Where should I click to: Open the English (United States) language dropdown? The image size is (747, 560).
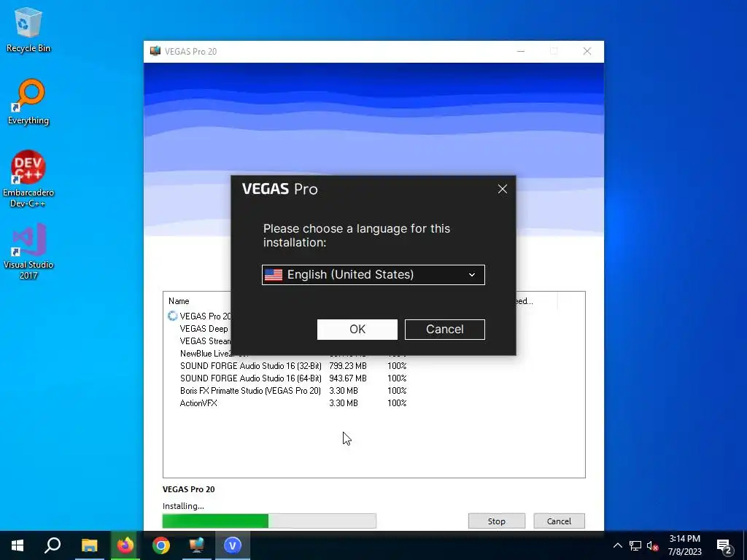pyautogui.click(x=373, y=275)
